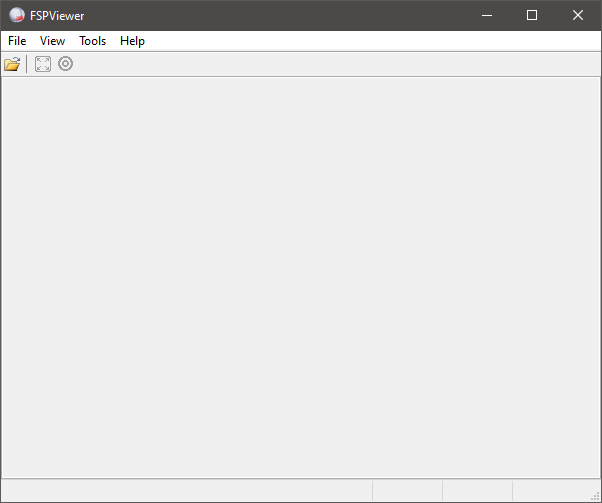
Task: Click the third status bar pane
Action: point(477,491)
